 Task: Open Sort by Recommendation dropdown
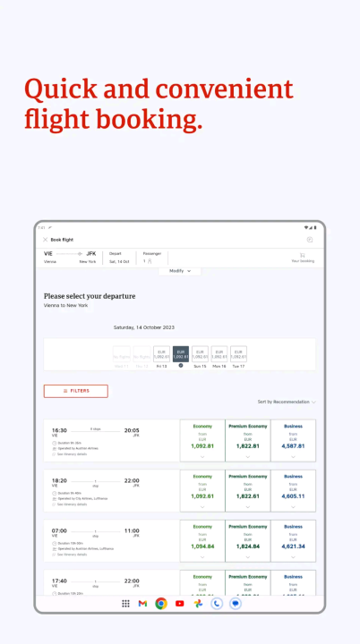click(x=287, y=402)
